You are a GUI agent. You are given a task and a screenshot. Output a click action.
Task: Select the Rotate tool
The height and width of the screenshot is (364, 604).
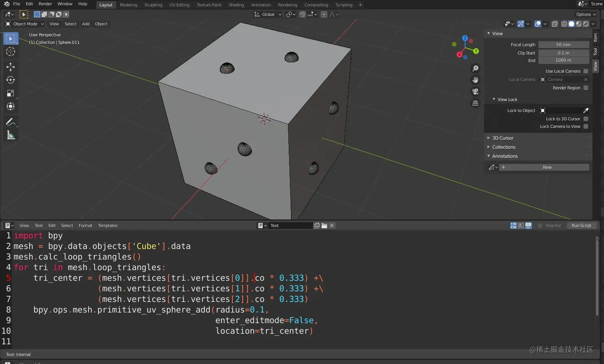[11, 80]
